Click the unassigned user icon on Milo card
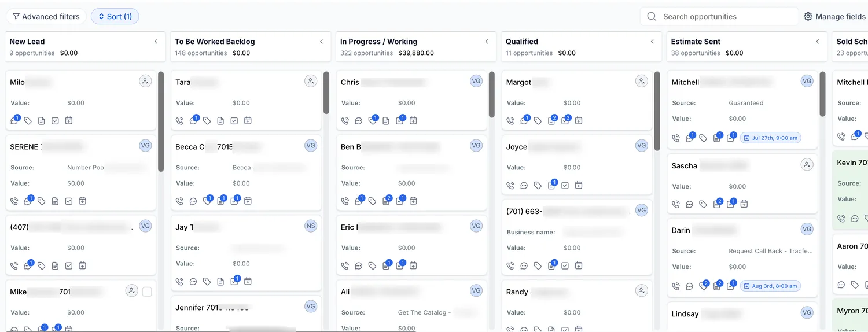This screenshot has width=868, height=332. [145, 81]
